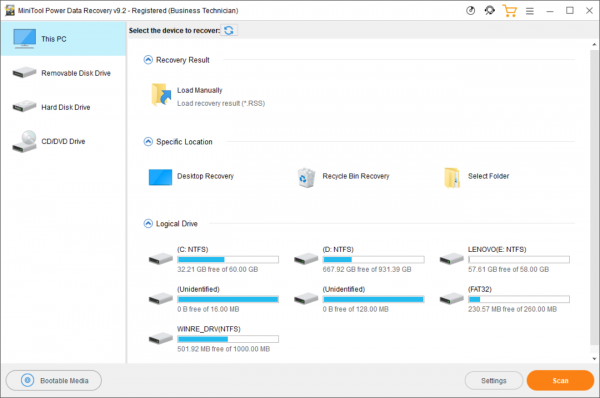Click the scrollbar up arrow
600x398 pixels.
pyautogui.click(x=594, y=44)
